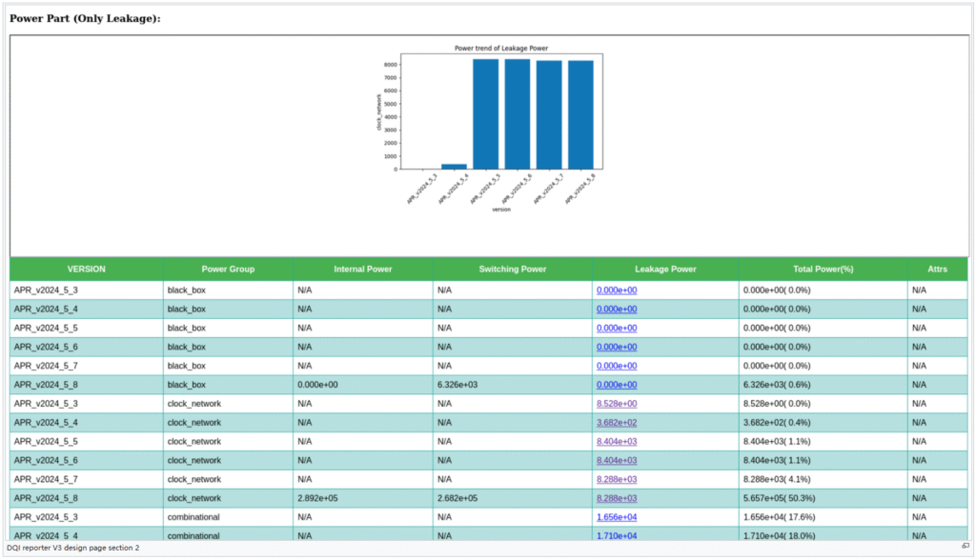
Task: Click the expand icon in bottom-right corner
Action: 965,547
